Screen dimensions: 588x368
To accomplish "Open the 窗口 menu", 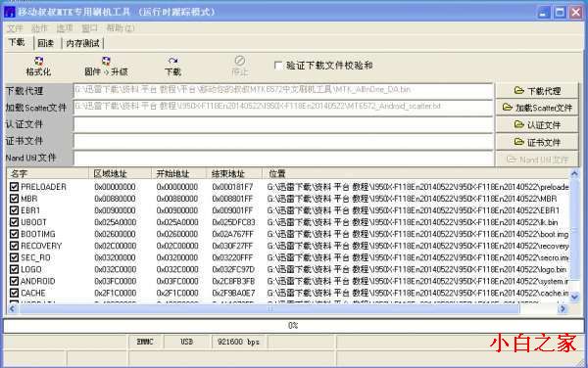I will 89,28.
